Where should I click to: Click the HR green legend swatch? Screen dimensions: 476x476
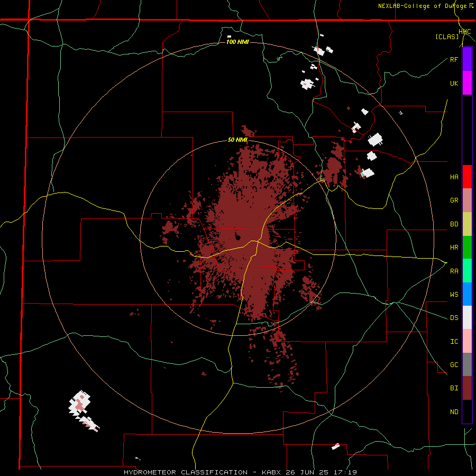coord(467,248)
